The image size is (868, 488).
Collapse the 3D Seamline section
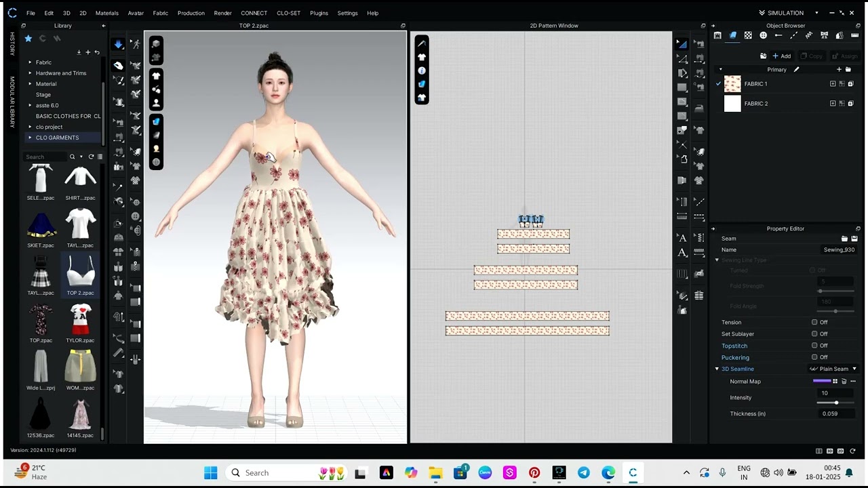point(717,369)
